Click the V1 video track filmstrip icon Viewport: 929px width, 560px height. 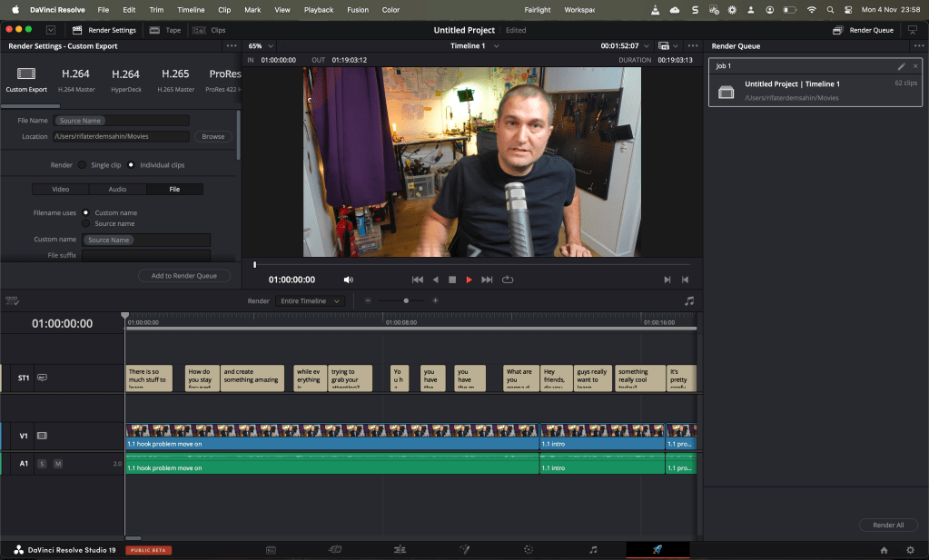click(42, 436)
